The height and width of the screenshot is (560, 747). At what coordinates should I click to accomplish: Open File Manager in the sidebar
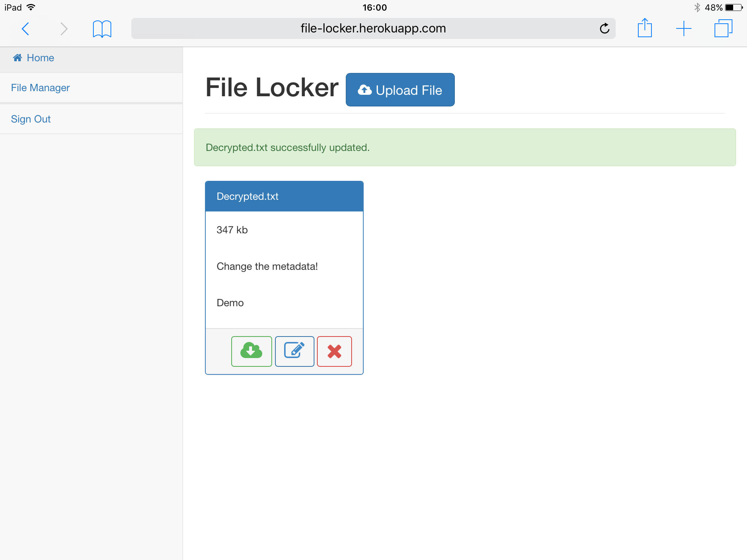[x=40, y=88]
